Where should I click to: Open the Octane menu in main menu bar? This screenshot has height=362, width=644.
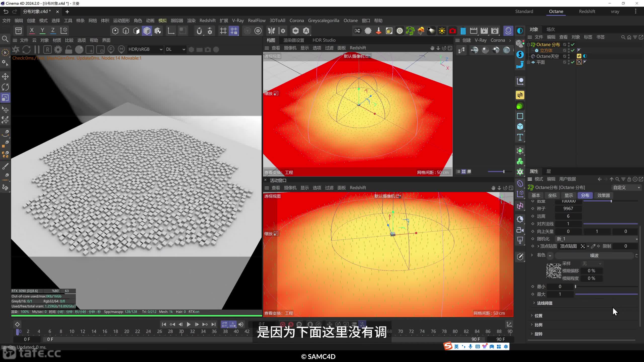[x=350, y=20]
